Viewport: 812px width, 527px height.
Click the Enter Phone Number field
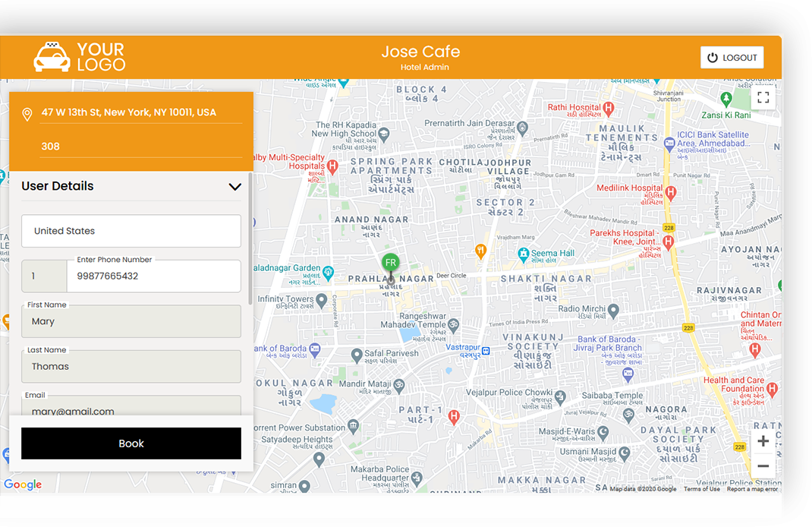(154, 276)
